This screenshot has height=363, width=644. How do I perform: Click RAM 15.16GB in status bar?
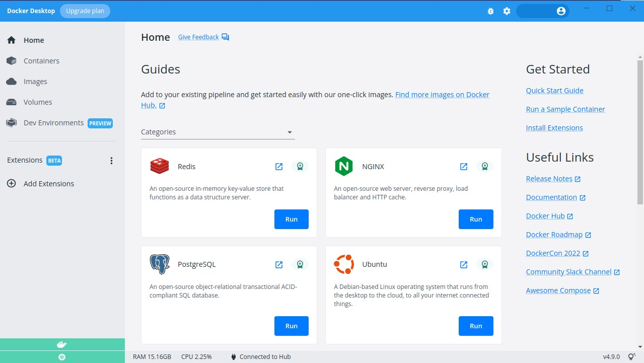152,357
